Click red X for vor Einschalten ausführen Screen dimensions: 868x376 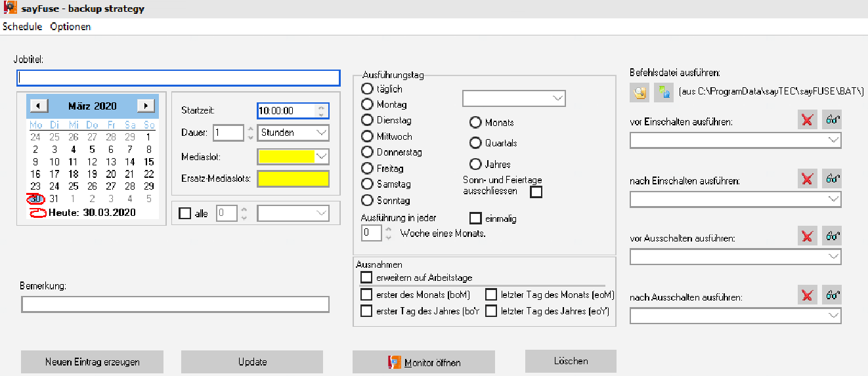click(808, 120)
